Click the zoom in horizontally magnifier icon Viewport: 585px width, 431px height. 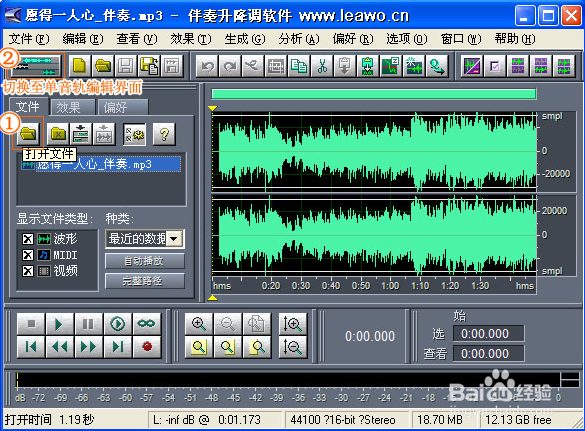coord(199,323)
